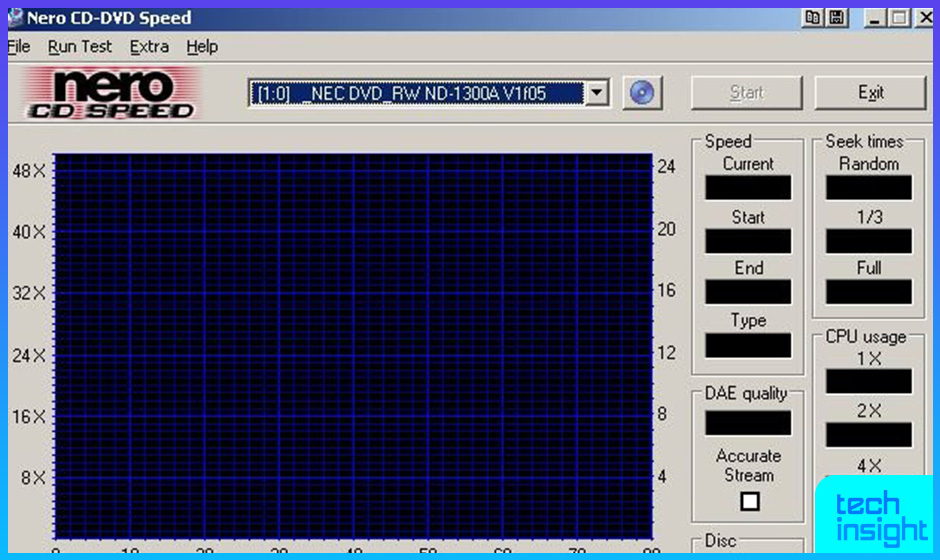Open the Help menu
The height and width of the screenshot is (560, 940).
click(202, 47)
